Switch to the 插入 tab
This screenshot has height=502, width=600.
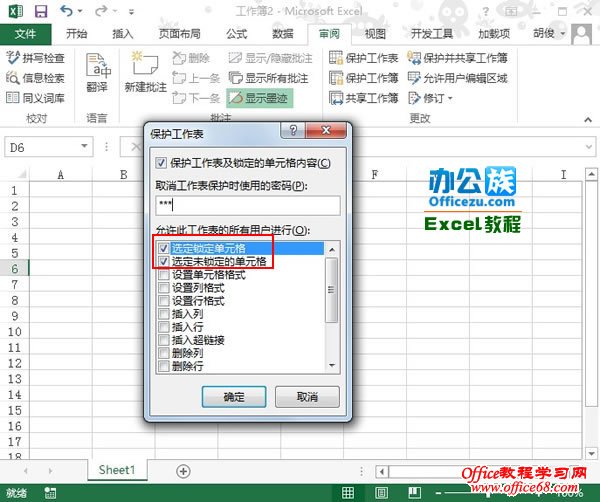(x=122, y=34)
